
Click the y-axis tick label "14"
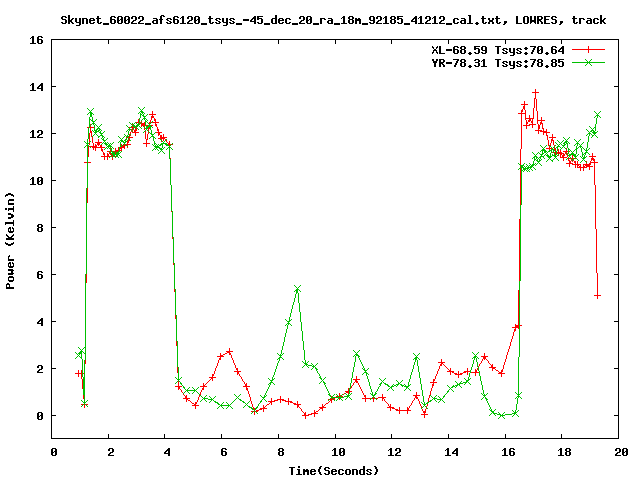(x=36, y=87)
